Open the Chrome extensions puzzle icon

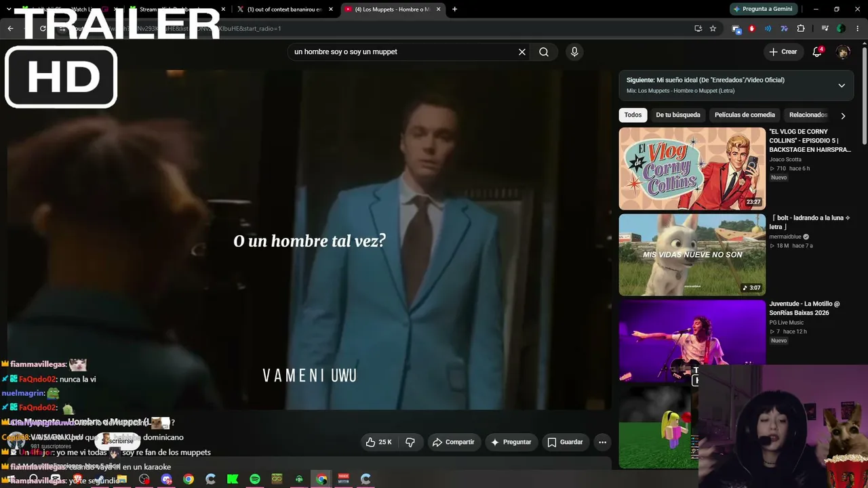point(801,28)
